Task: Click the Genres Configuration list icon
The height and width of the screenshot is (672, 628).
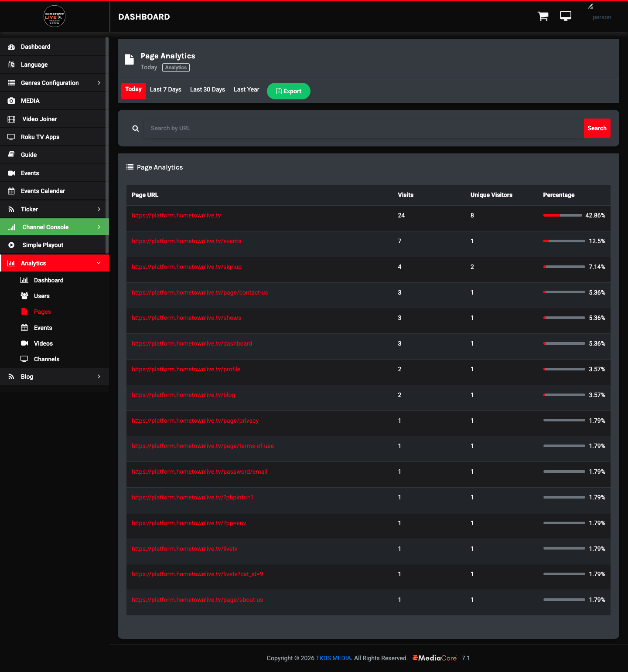Action: (x=11, y=83)
